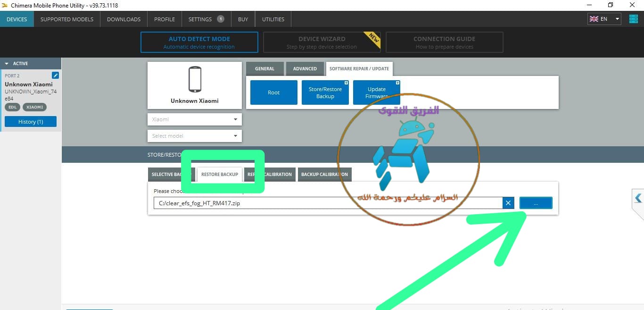This screenshot has height=310, width=644.
Task: Switch to the ADVANCED tab
Action: coord(305,69)
